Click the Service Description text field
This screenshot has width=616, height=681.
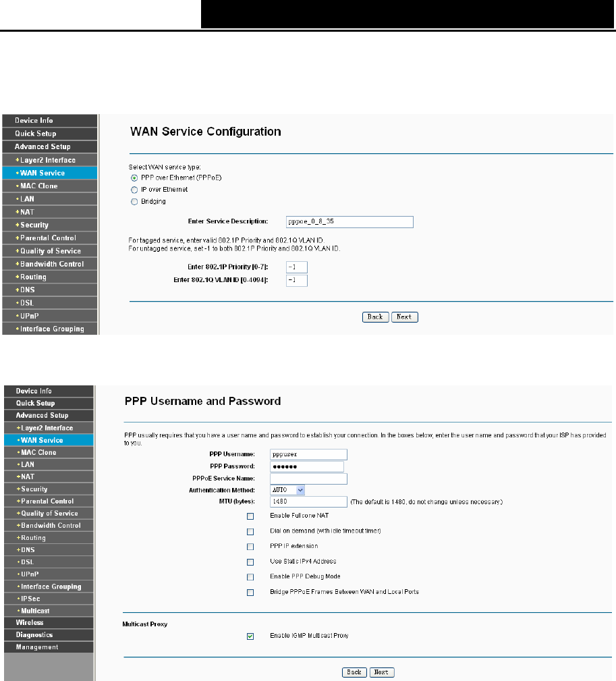pyautogui.click(x=349, y=222)
